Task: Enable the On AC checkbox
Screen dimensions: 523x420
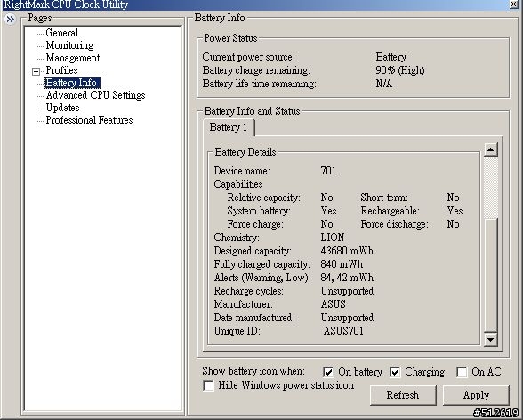Action: coord(462,372)
